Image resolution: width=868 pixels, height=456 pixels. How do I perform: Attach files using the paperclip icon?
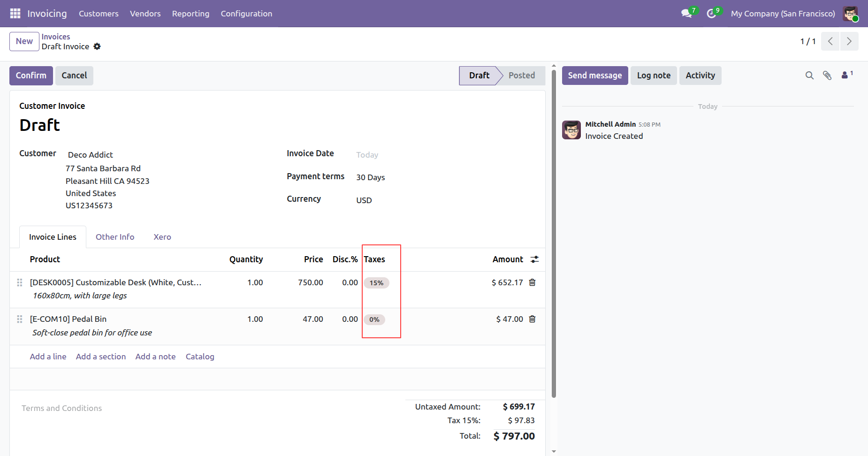[827, 76]
